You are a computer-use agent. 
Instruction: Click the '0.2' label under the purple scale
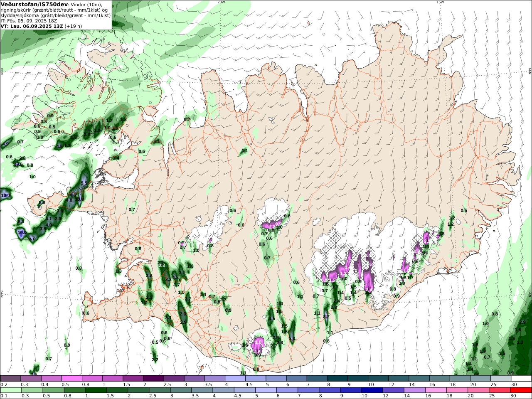tap(4, 384)
